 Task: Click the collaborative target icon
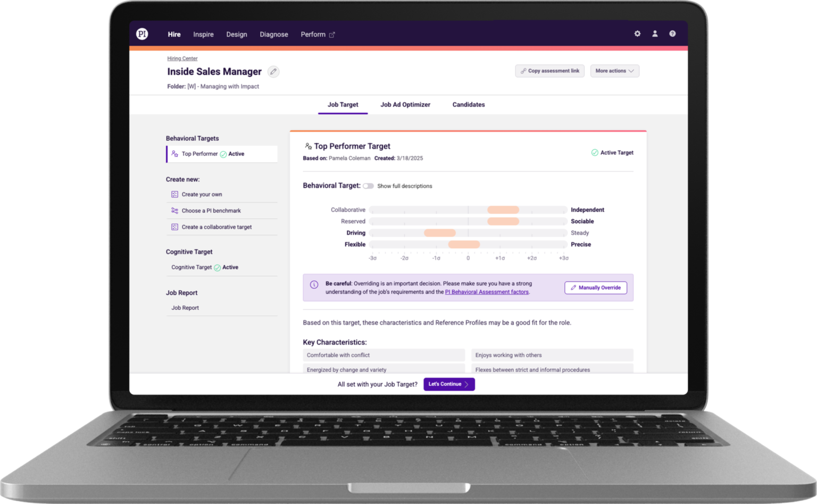(174, 226)
